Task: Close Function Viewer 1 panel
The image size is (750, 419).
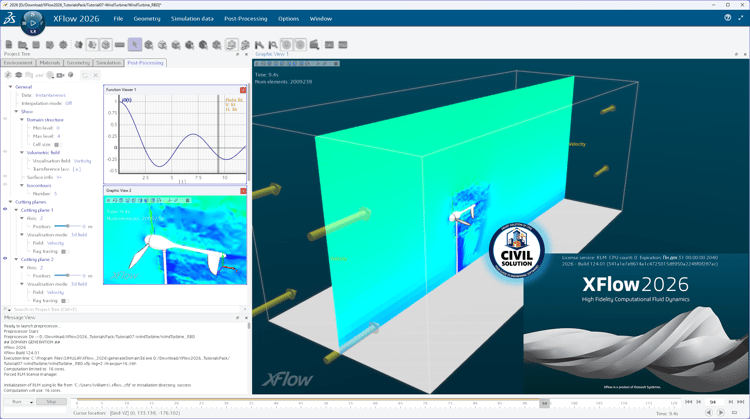Action: click(x=243, y=89)
